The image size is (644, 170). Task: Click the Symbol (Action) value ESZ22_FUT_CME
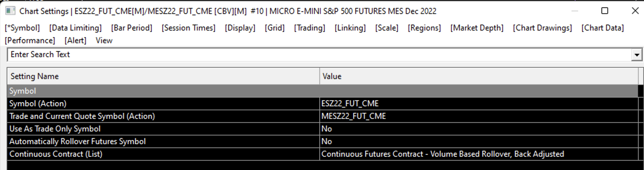click(x=350, y=104)
